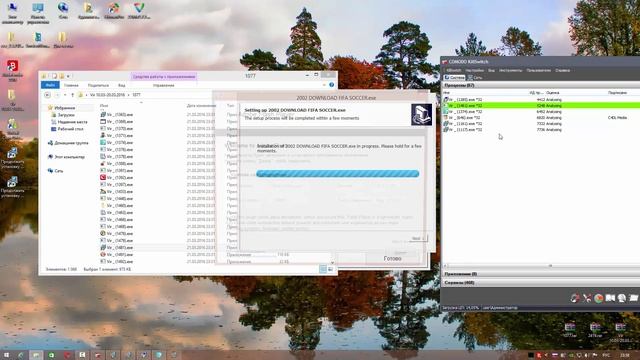Screen dimensions: 640x360
Task: Expand the Explorer ribbon with the chevron
Action: coord(324,85)
